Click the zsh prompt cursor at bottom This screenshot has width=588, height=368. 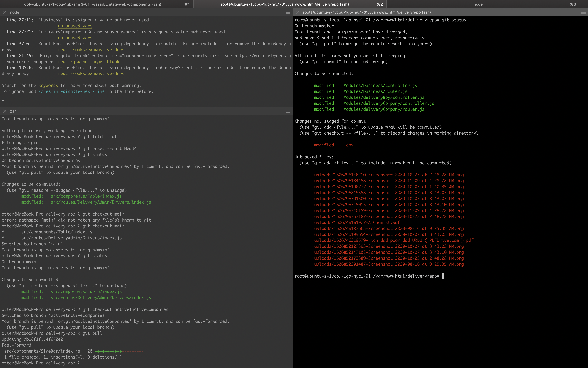[x=84, y=363]
